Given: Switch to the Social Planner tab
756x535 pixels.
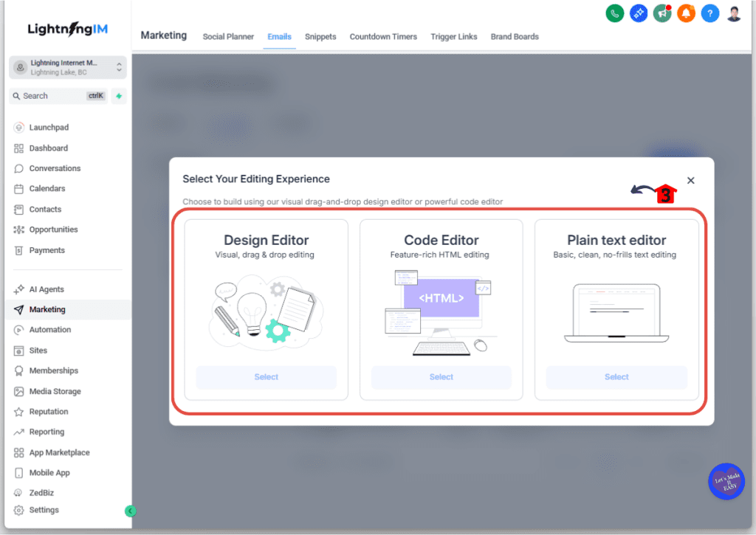Looking at the screenshot, I should coord(228,37).
